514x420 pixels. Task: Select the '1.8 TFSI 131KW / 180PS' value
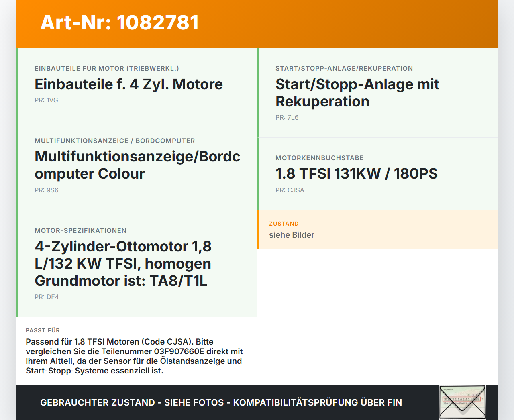tap(357, 173)
